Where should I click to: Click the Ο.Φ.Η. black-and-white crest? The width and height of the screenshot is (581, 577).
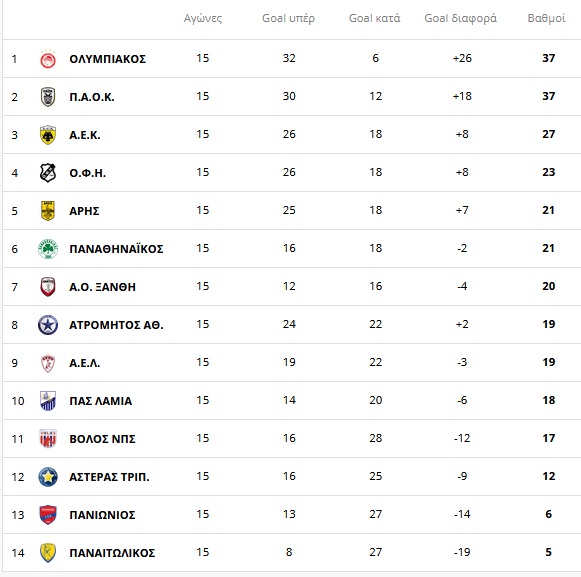(x=48, y=173)
